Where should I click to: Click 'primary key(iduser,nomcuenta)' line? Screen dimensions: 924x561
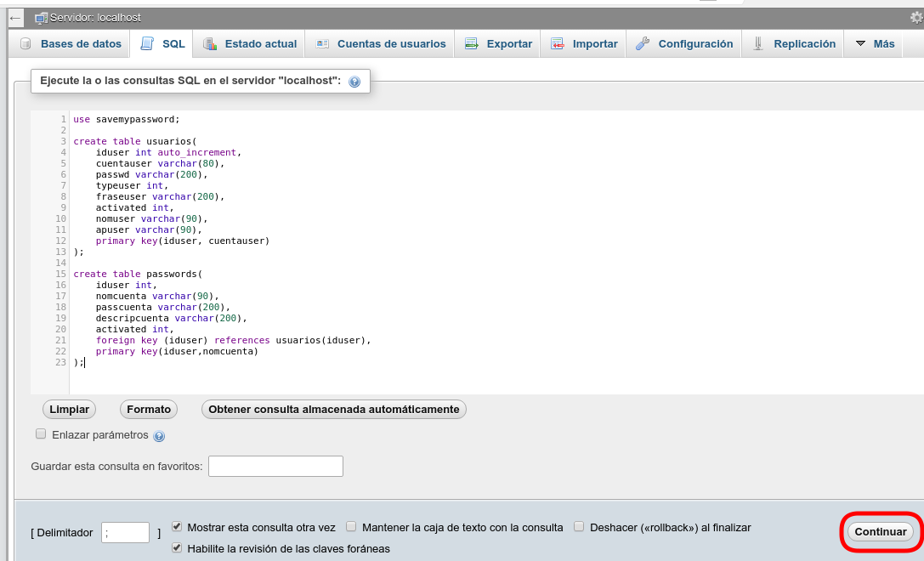[x=177, y=351]
